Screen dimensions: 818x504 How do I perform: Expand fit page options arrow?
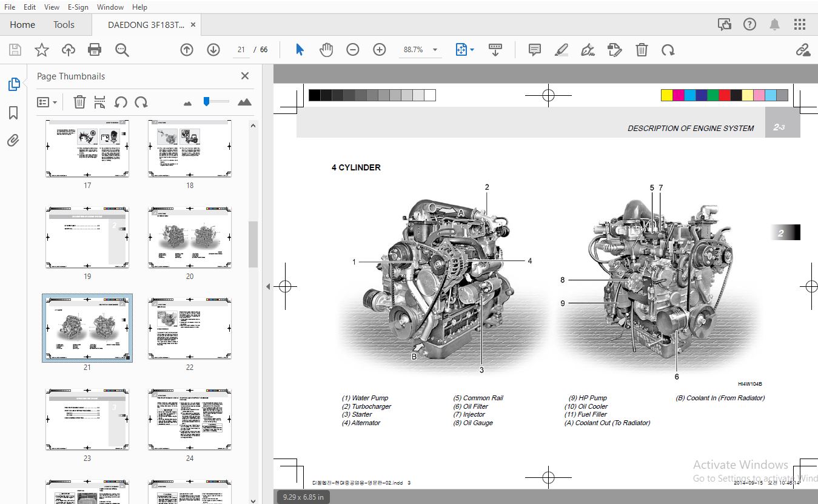coord(472,50)
